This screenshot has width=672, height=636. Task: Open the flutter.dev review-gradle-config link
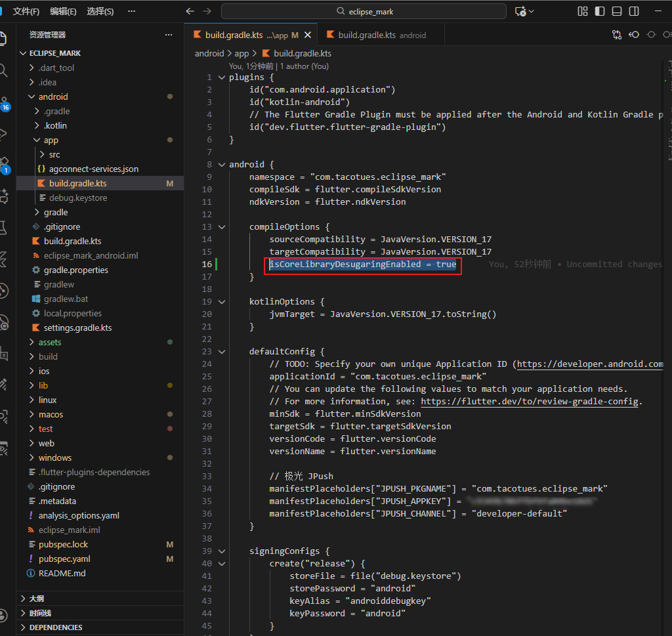click(530, 402)
